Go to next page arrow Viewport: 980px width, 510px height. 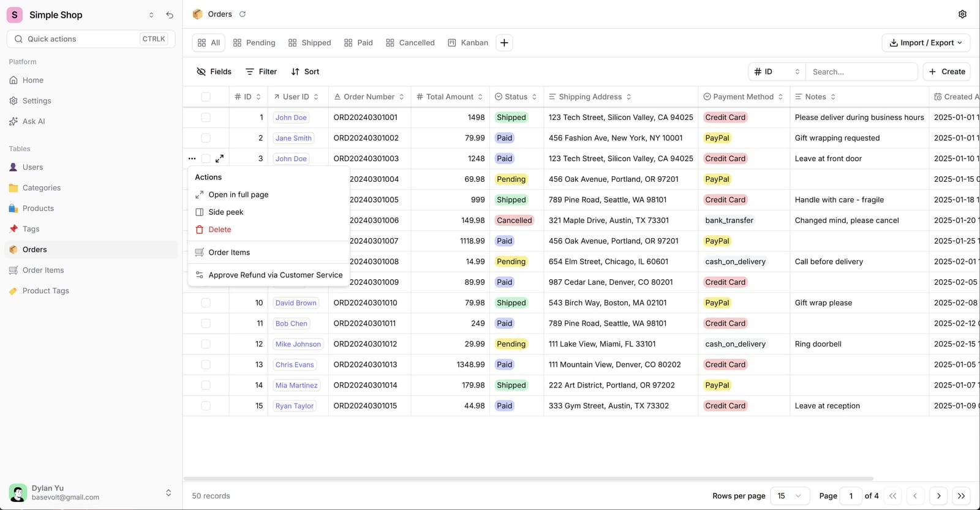pyautogui.click(x=938, y=496)
